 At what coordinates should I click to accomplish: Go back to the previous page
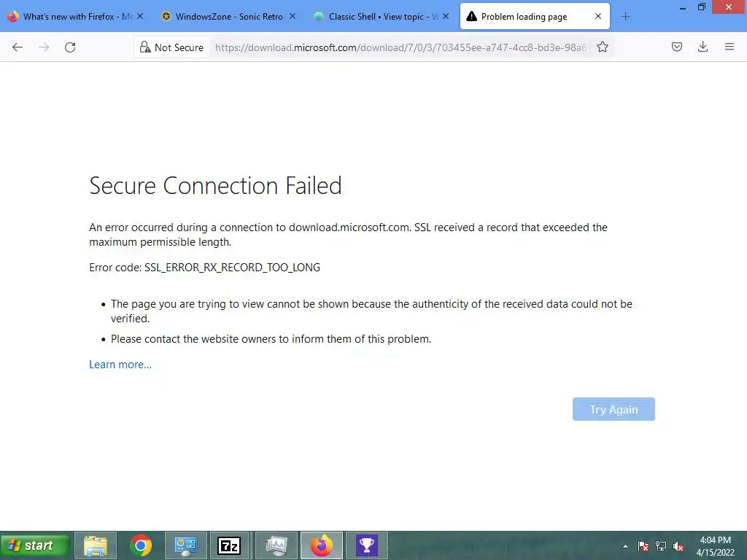[x=18, y=47]
